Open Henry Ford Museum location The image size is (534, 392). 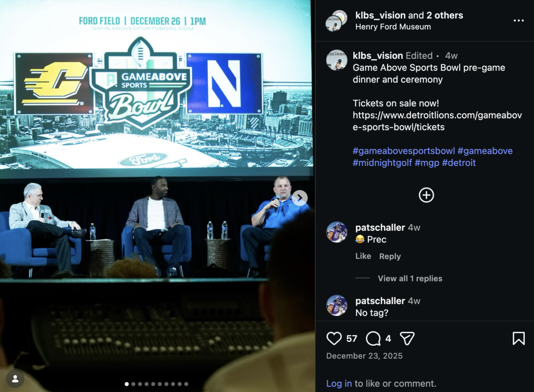point(393,27)
